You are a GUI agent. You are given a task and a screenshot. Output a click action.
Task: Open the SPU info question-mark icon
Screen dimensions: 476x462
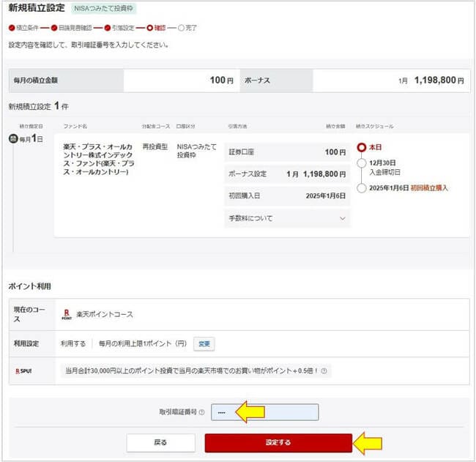[x=324, y=370]
